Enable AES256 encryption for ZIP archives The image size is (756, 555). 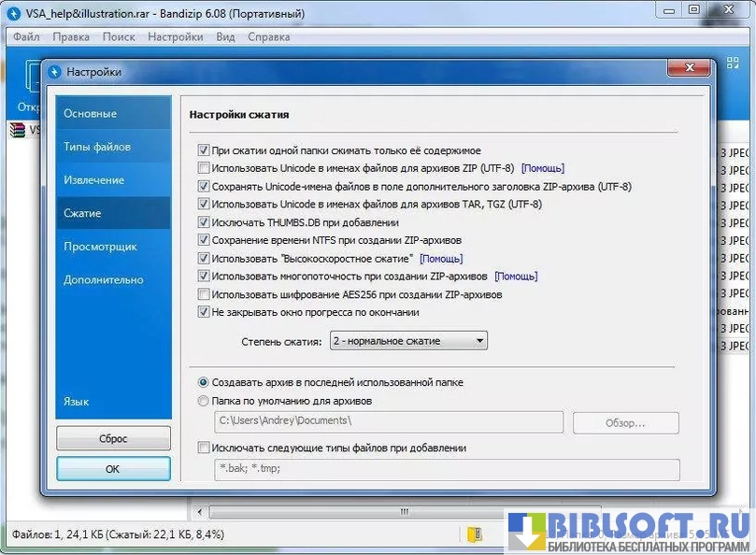pos(204,294)
